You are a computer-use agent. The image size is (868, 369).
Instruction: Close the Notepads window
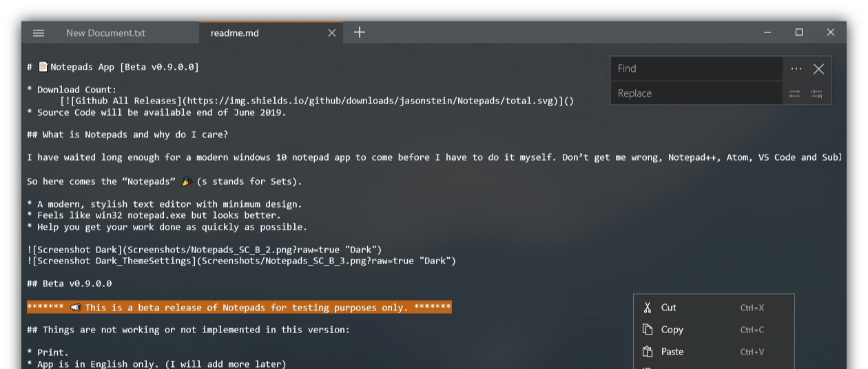pyautogui.click(x=831, y=32)
